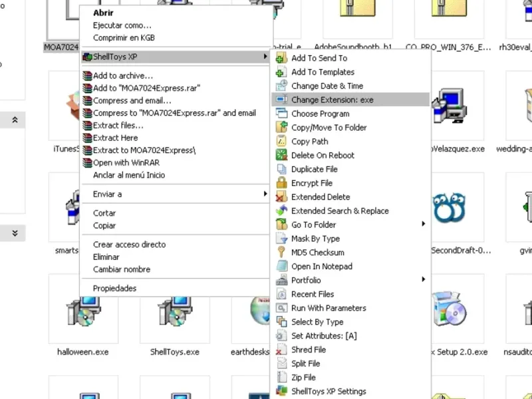Click the Extended Delete icon
532x399 pixels.
[281, 197]
